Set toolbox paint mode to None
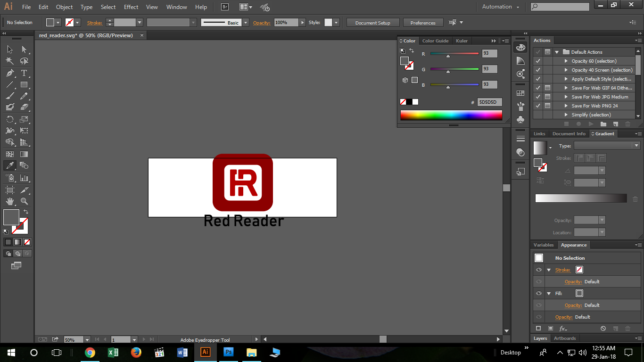The image size is (644, 362). click(27, 242)
